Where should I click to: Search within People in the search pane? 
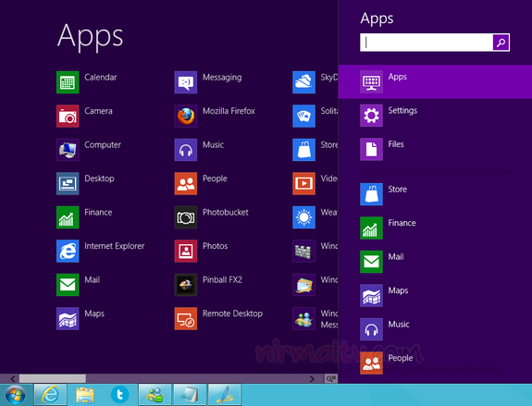(x=435, y=363)
